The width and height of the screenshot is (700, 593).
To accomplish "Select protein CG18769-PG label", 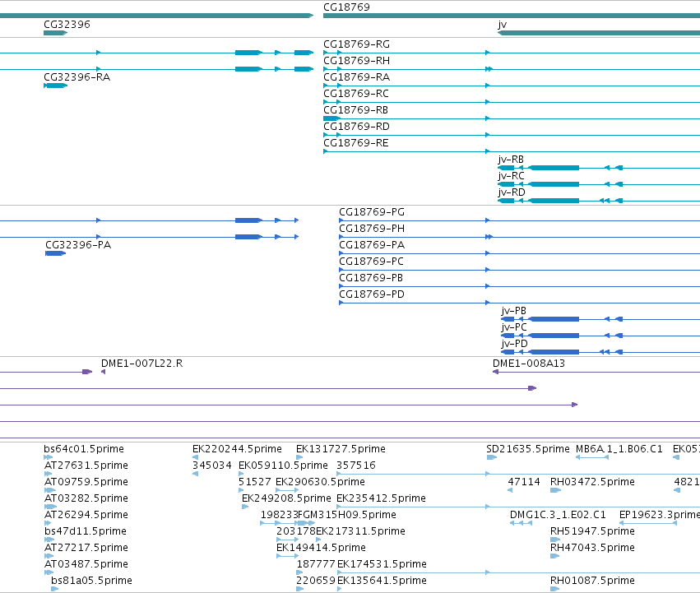I will 372,212.
